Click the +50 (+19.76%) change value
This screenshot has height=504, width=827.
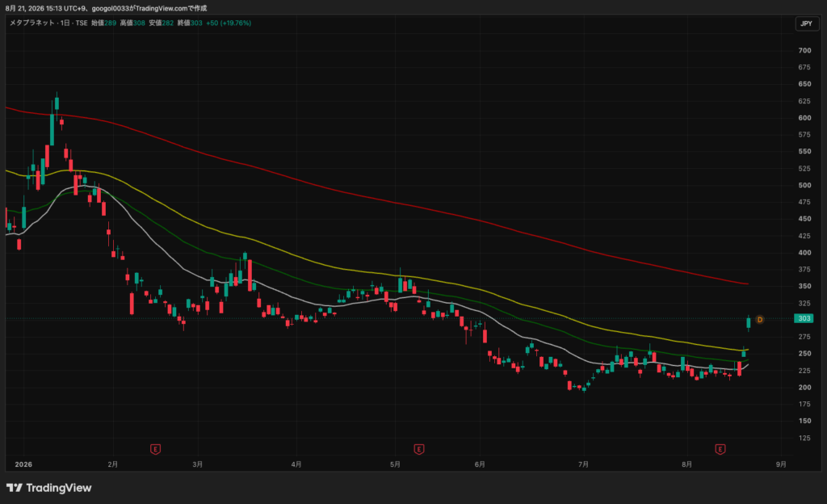point(229,23)
